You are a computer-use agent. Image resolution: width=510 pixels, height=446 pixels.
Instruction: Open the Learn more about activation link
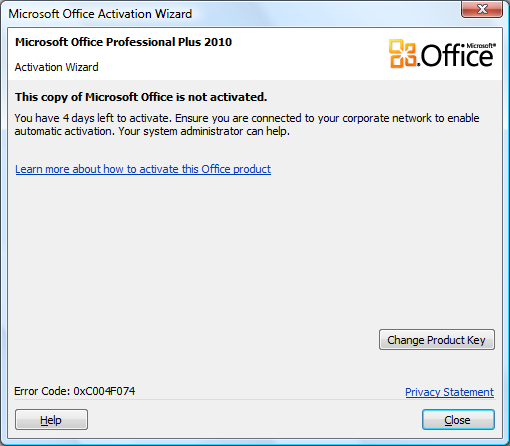click(x=143, y=169)
